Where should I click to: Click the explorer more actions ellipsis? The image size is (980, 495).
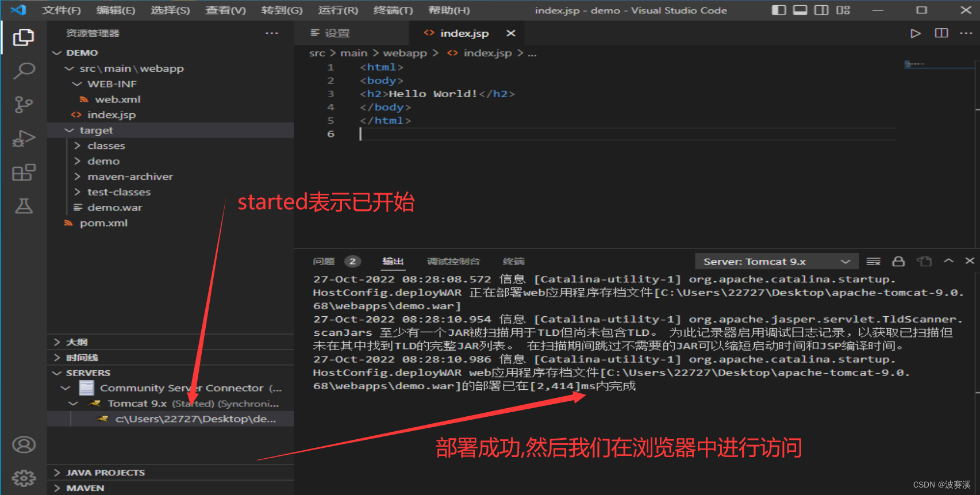coord(272,33)
